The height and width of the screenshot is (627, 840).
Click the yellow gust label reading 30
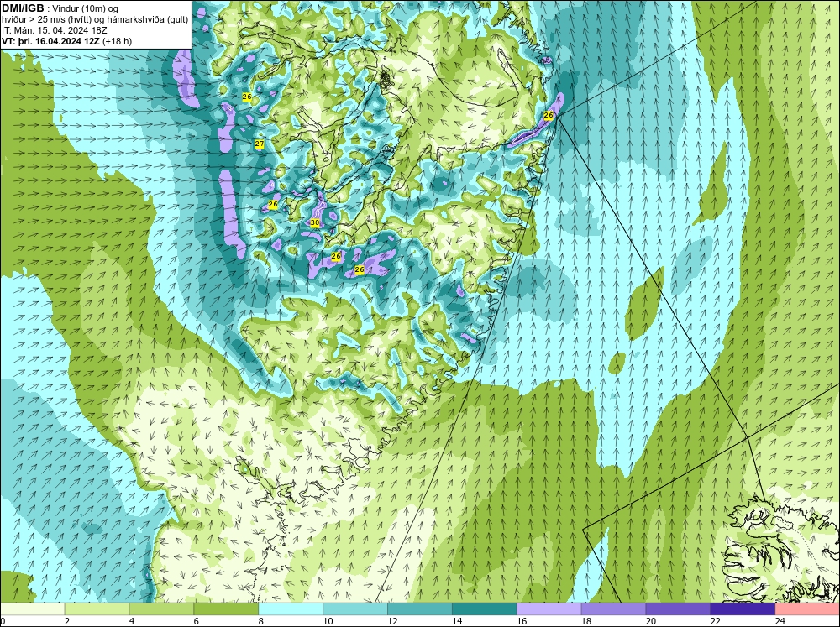pyautogui.click(x=315, y=222)
